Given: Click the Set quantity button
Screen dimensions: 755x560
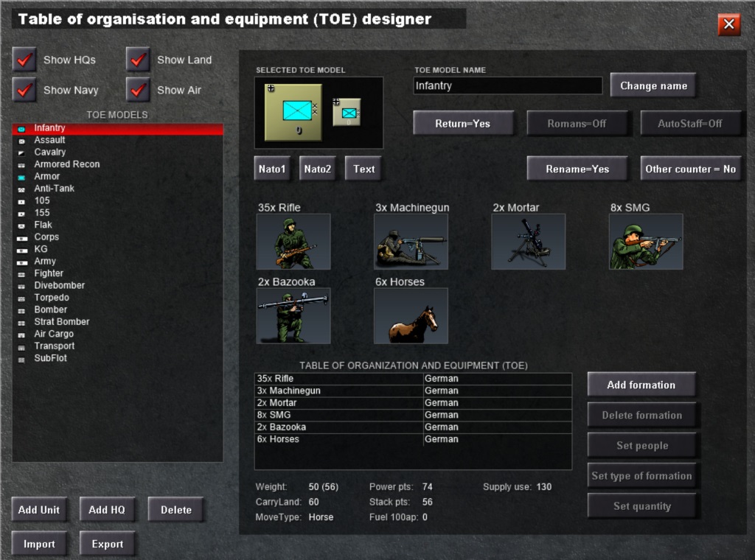Looking at the screenshot, I should [641, 506].
